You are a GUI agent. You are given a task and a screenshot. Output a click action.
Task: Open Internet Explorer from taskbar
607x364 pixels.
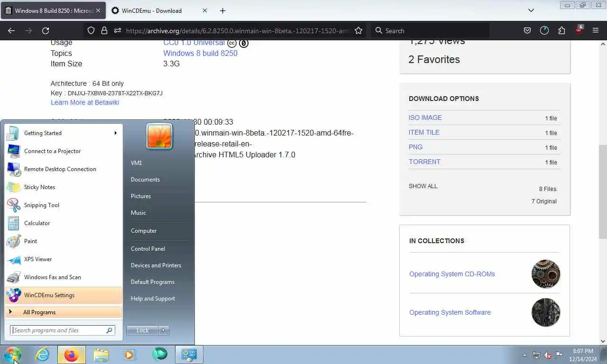coord(43,355)
